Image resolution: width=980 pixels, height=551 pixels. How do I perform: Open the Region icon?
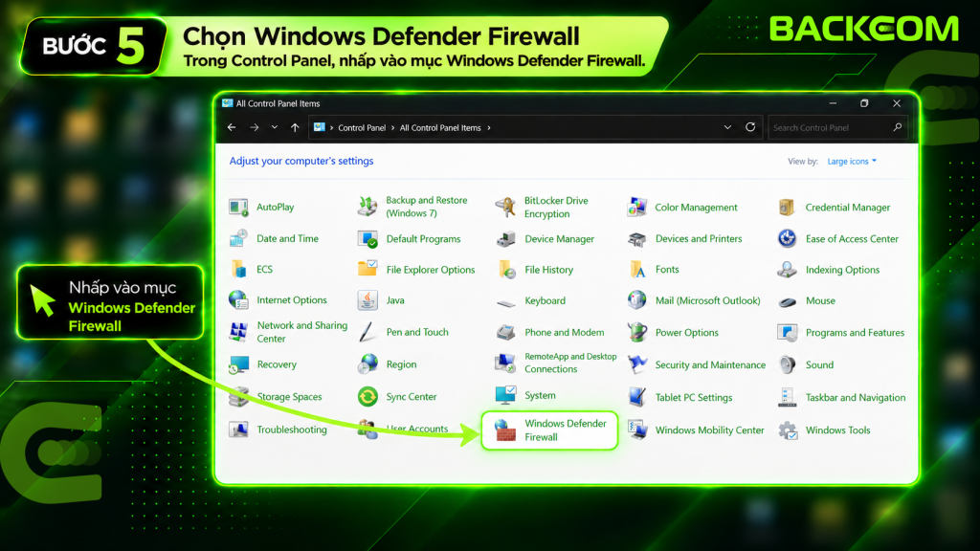coord(367,364)
